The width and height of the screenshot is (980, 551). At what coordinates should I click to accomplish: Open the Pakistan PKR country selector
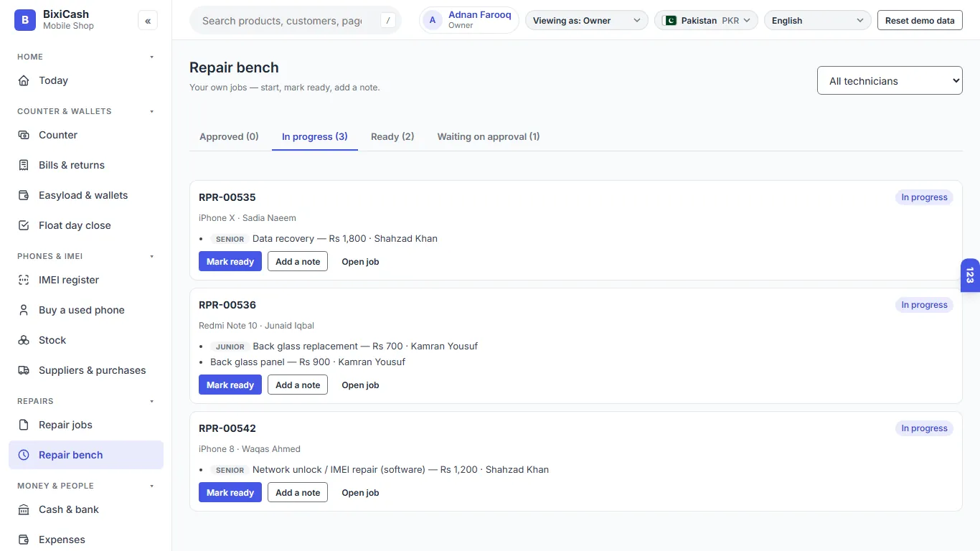pyautogui.click(x=706, y=20)
